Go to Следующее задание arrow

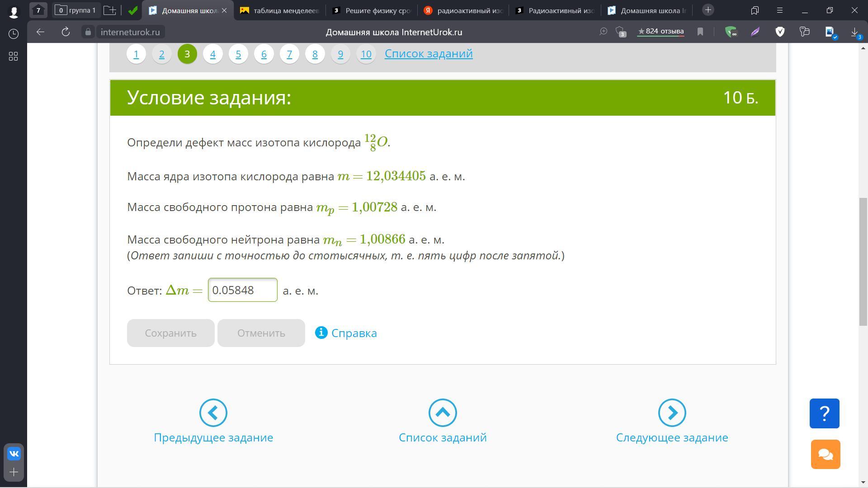672,413
